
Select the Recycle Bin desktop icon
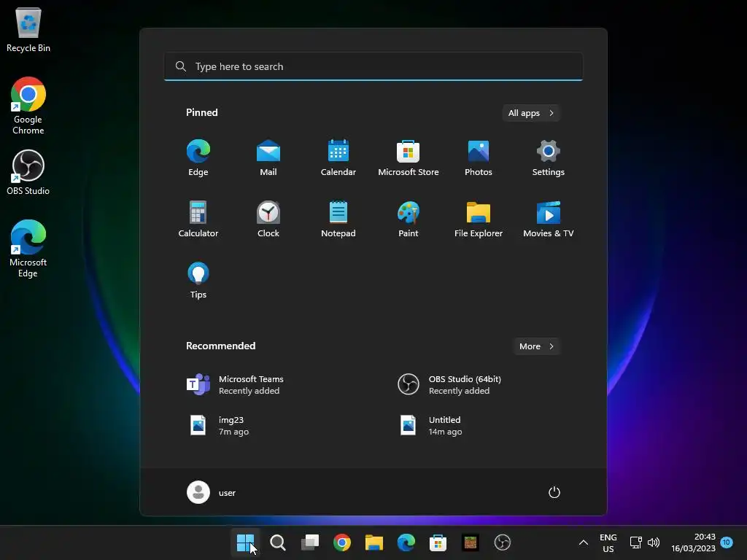pyautogui.click(x=28, y=29)
